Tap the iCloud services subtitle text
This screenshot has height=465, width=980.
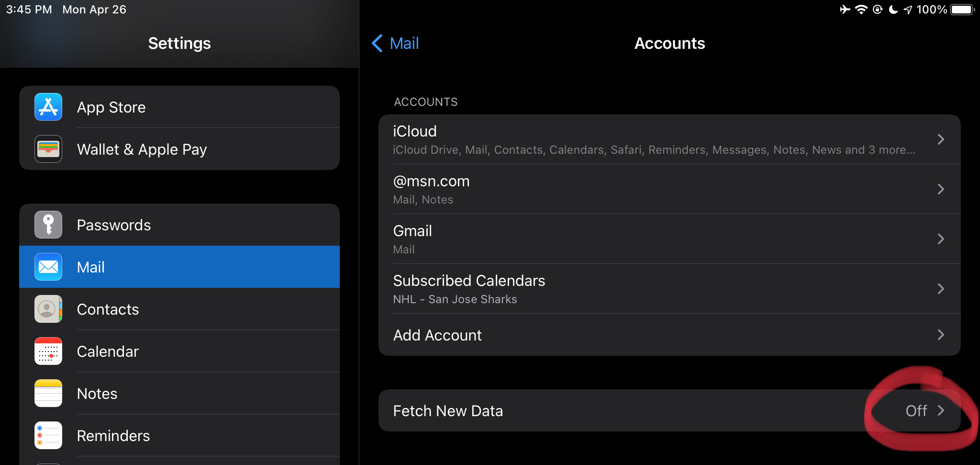tap(654, 150)
